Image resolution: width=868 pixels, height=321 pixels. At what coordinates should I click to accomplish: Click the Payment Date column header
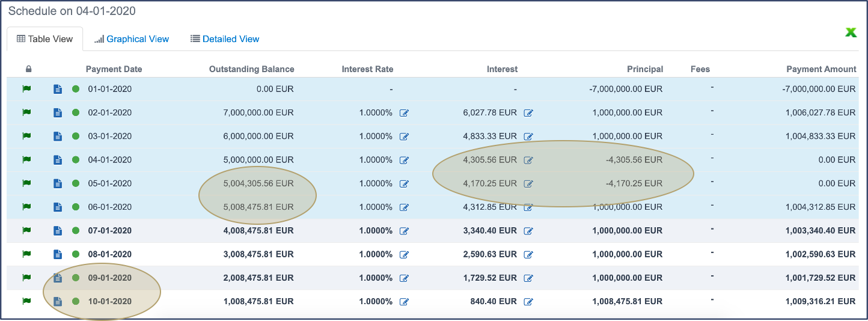pos(114,69)
